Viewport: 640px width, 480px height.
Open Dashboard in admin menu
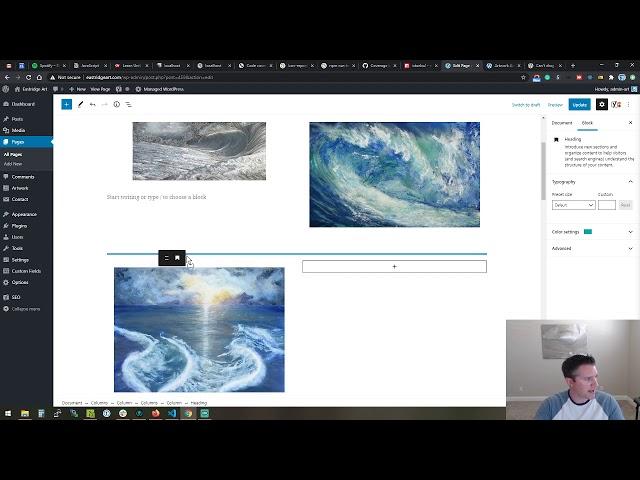(x=23, y=104)
